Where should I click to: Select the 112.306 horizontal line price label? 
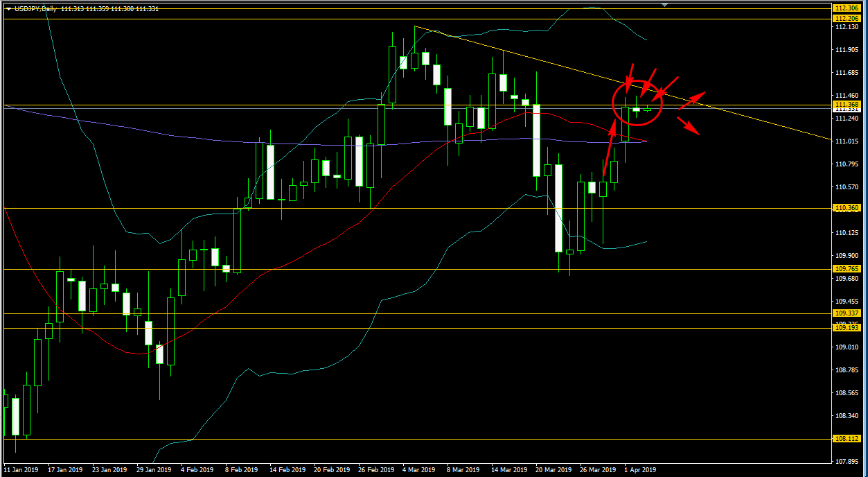[847, 9]
